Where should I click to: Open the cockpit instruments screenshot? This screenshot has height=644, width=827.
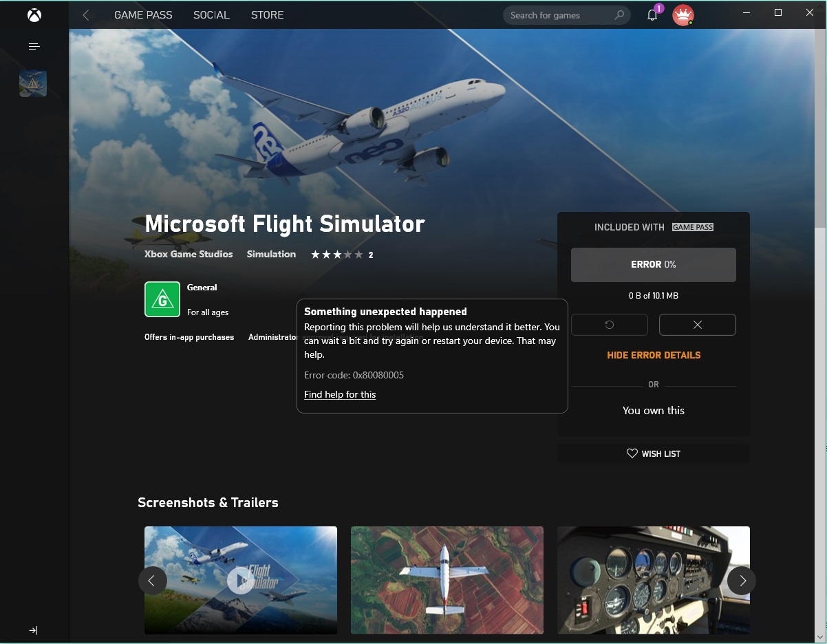coord(654,580)
